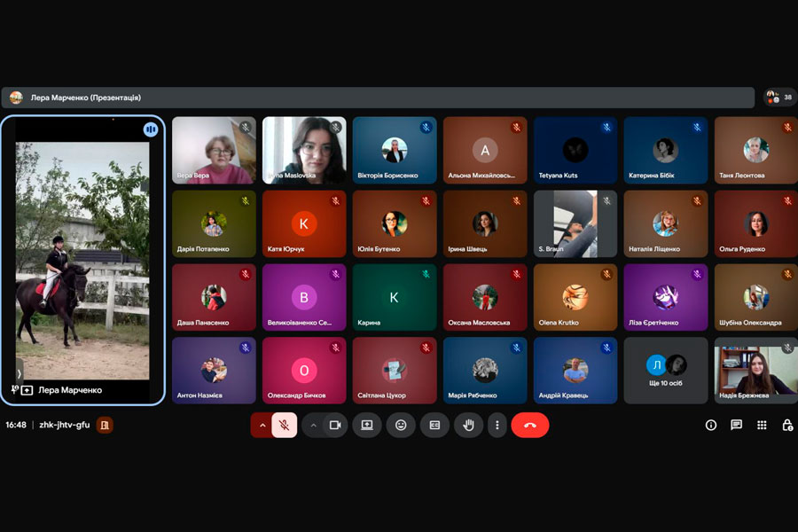Click Лера Марченко (Презентація) header bar
This screenshot has height=532, width=798.
378,98
